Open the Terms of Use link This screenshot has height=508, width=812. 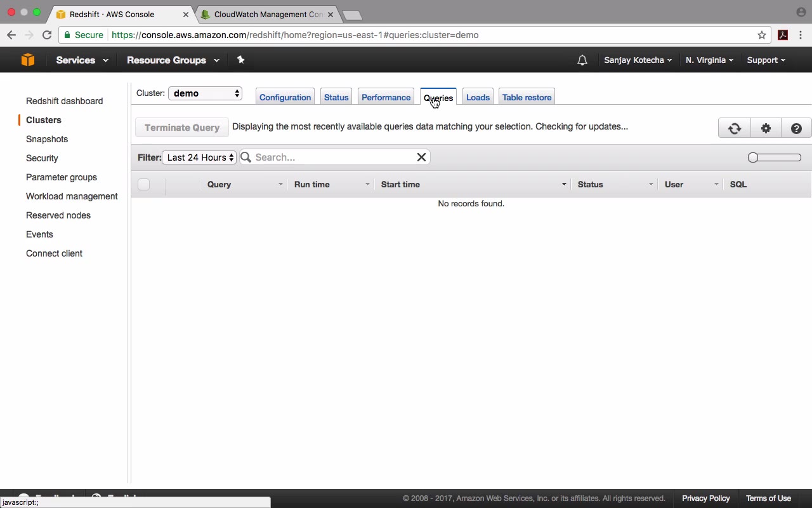(x=768, y=498)
